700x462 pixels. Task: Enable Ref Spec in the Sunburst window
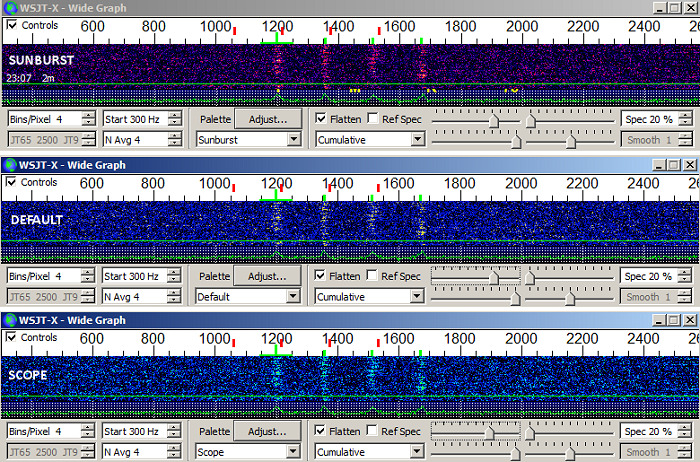click(373, 119)
